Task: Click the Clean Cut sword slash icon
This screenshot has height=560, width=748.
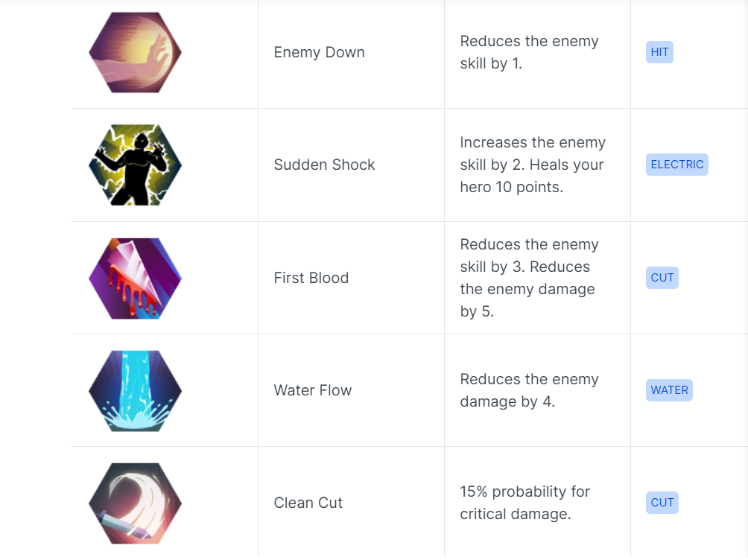Action: click(x=135, y=503)
